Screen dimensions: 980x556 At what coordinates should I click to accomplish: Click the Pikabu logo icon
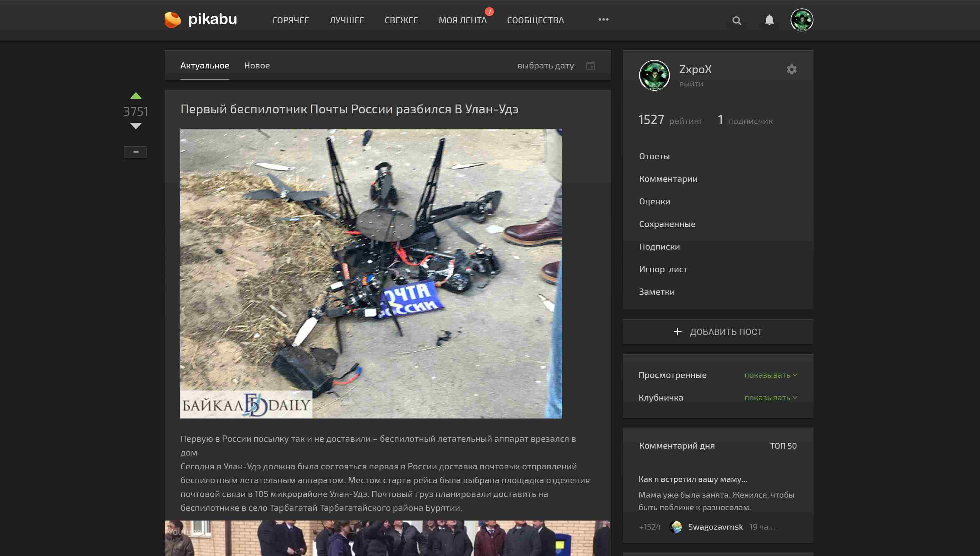tap(173, 20)
